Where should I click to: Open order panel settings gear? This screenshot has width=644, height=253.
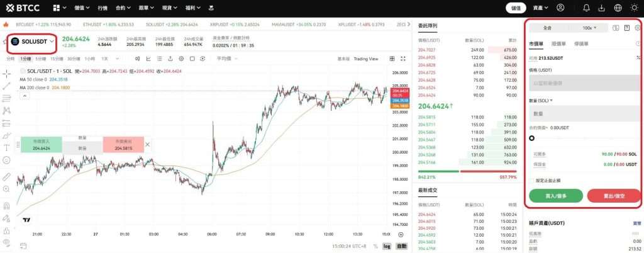[x=638, y=28]
